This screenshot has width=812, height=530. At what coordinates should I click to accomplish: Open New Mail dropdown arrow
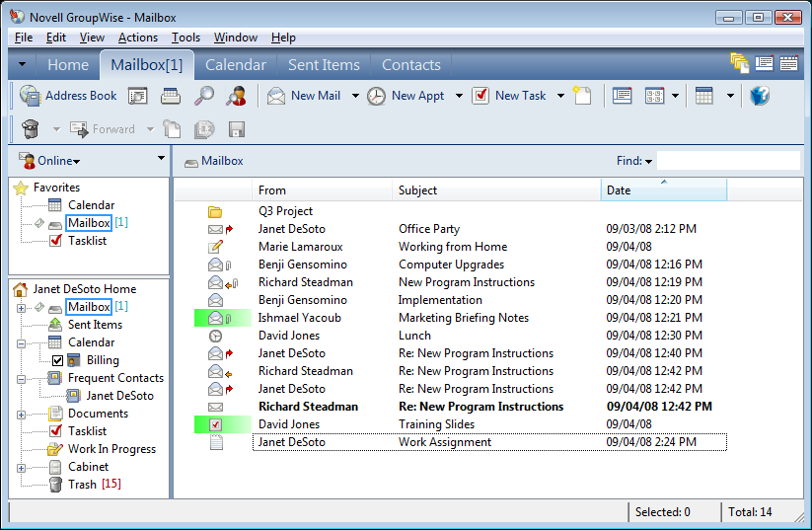[x=355, y=96]
